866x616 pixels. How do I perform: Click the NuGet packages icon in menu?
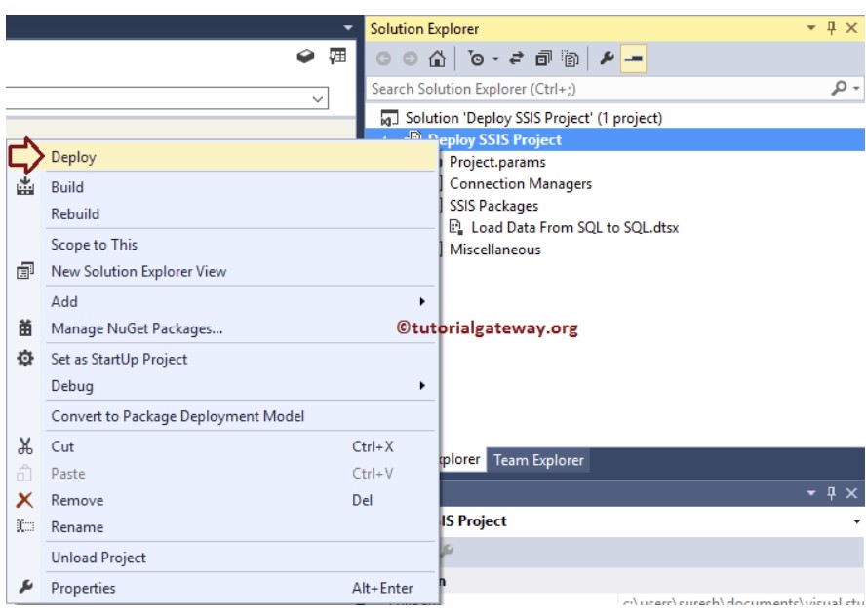coord(24,327)
